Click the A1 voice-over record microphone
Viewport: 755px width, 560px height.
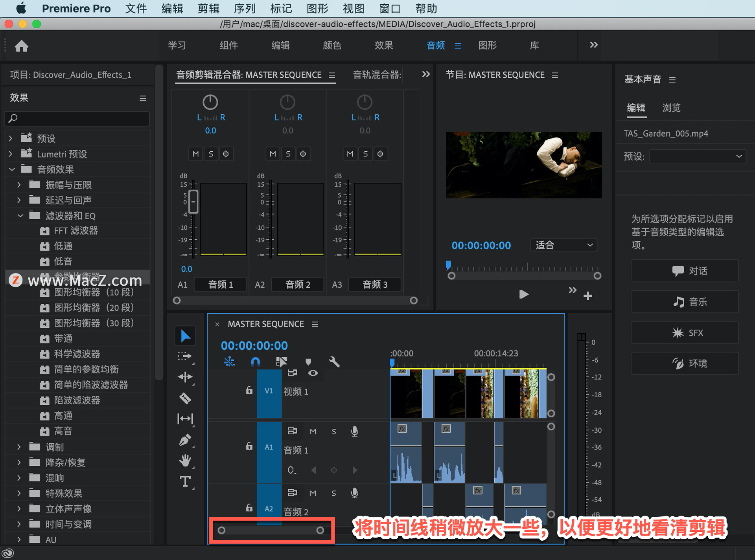pyautogui.click(x=355, y=431)
